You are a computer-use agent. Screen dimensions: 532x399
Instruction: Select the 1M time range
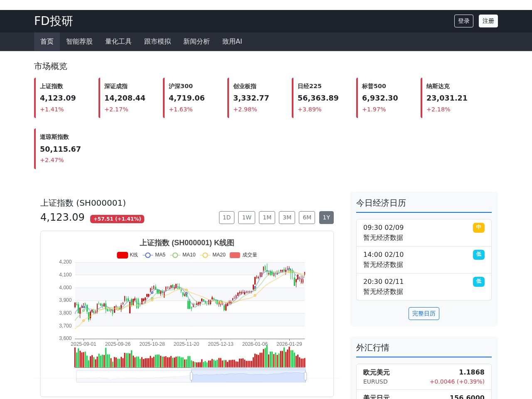(267, 217)
